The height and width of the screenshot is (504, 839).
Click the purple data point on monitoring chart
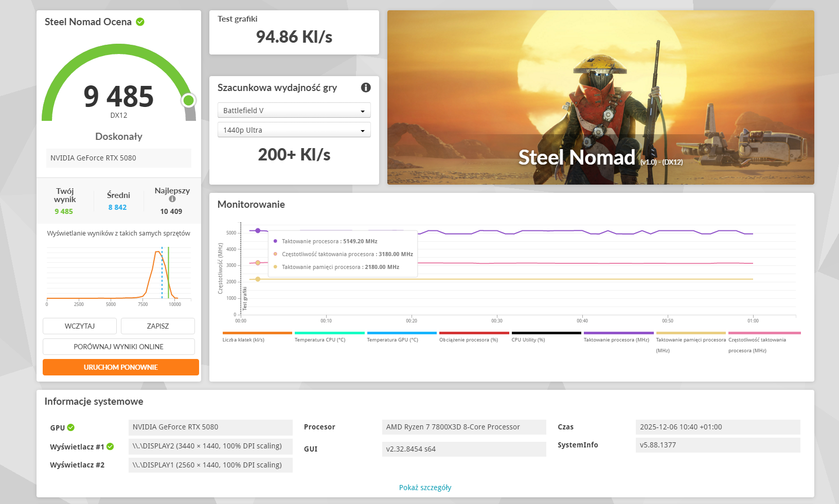258,230
